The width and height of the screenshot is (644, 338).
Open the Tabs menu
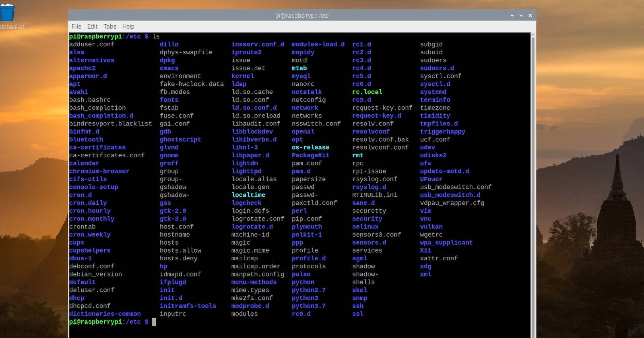(109, 27)
